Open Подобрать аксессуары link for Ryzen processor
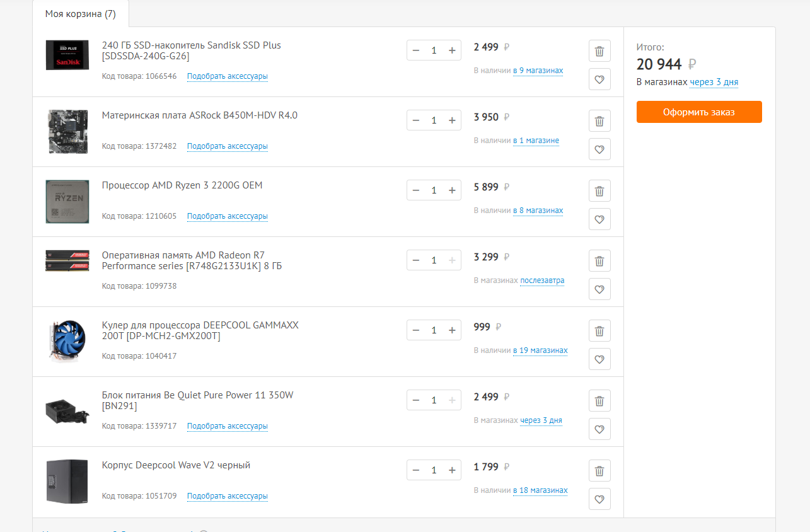 point(228,216)
